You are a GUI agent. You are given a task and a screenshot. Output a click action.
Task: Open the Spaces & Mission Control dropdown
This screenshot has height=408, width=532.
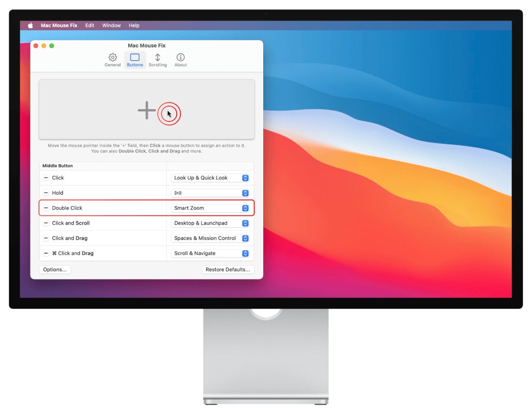coord(210,238)
